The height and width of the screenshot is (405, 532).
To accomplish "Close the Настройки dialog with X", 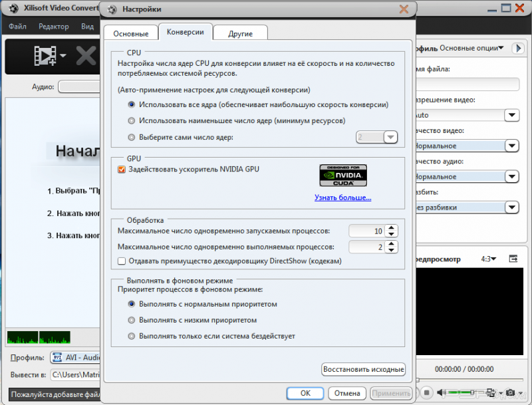I will [x=403, y=9].
